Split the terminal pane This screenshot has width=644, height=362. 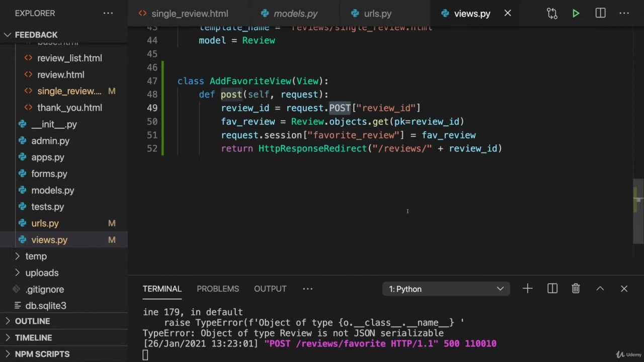tap(552, 289)
